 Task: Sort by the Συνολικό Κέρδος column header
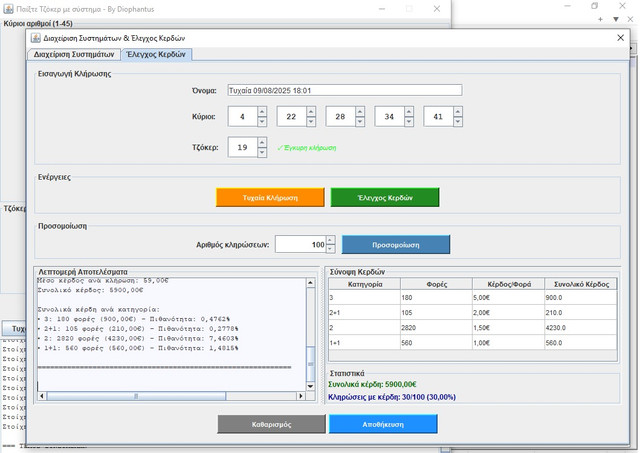click(581, 284)
